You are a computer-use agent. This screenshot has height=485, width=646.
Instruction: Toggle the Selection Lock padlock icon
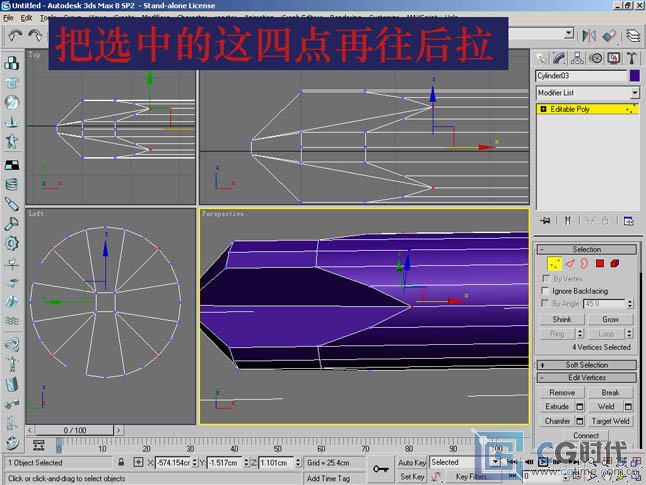121,462
